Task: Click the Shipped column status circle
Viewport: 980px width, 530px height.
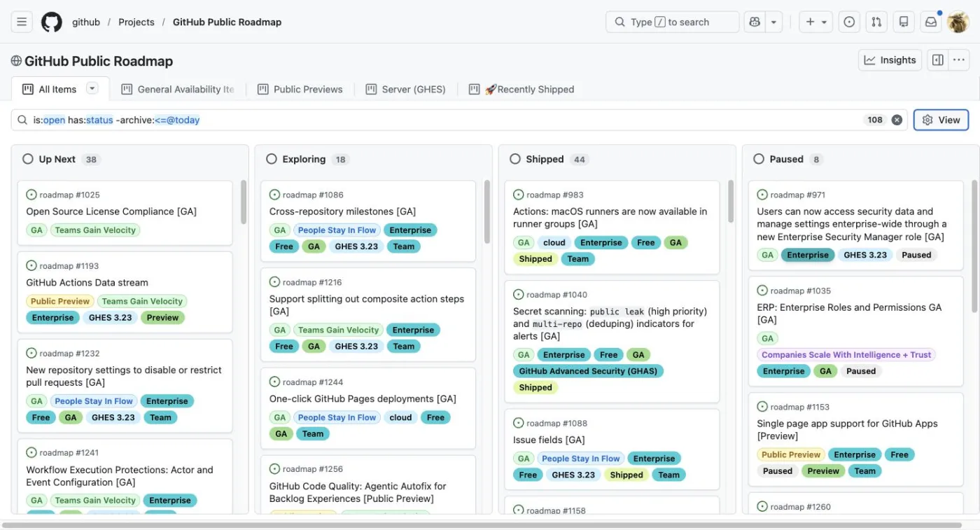Action: (x=515, y=159)
